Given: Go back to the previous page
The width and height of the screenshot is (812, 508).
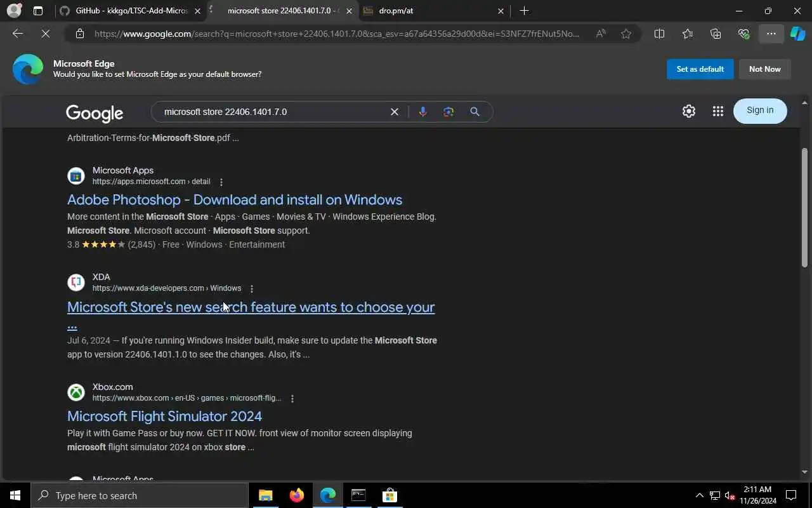Looking at the screenshot, I should coord(18,34).
